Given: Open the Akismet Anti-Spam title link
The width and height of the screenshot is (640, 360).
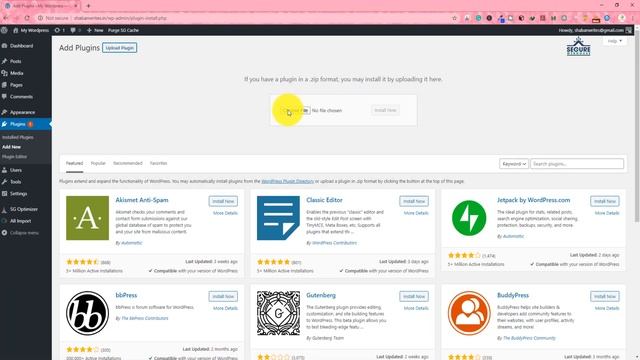Looking at the screenshot, I should point(142,200).
